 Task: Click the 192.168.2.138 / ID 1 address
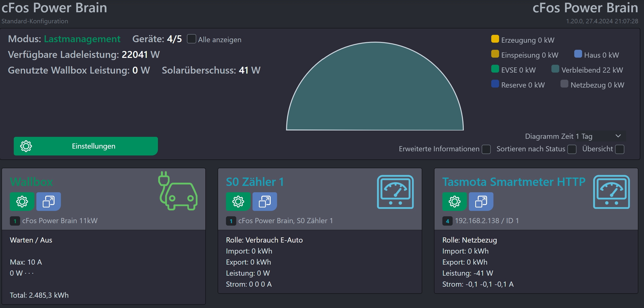[x=487, y=221]
